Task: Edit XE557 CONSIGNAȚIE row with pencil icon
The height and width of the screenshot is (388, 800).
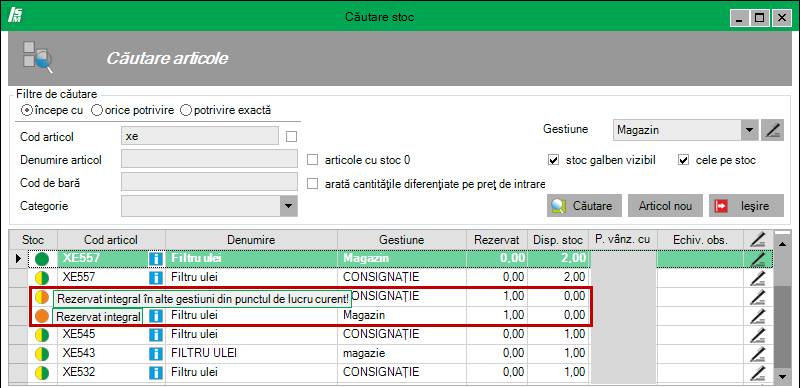Action: [758, 278]
